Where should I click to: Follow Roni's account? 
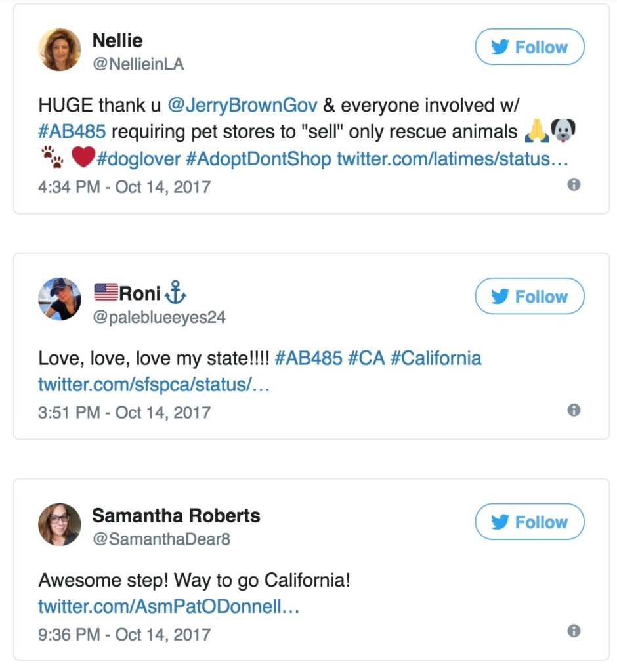point(529,297)
